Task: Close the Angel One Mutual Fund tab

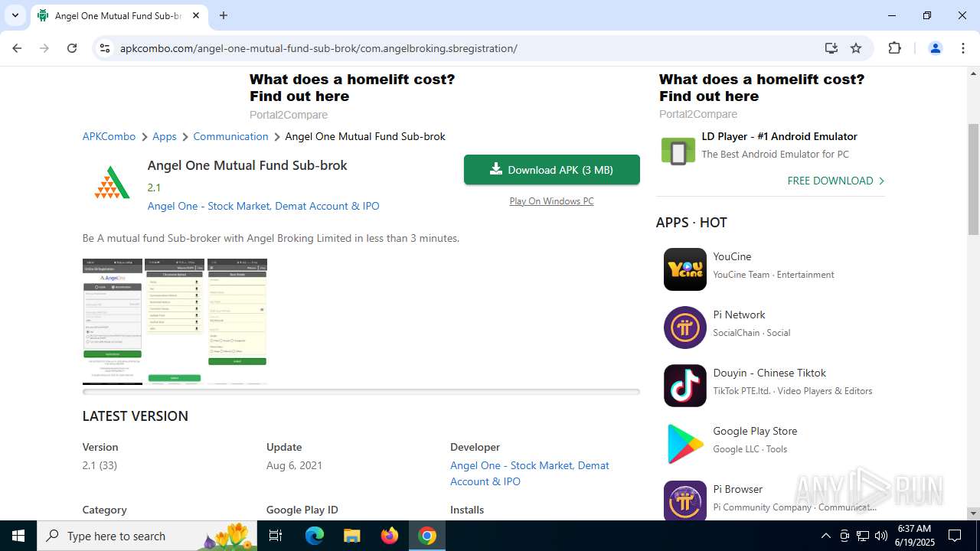Action: (x=196, y=15)
